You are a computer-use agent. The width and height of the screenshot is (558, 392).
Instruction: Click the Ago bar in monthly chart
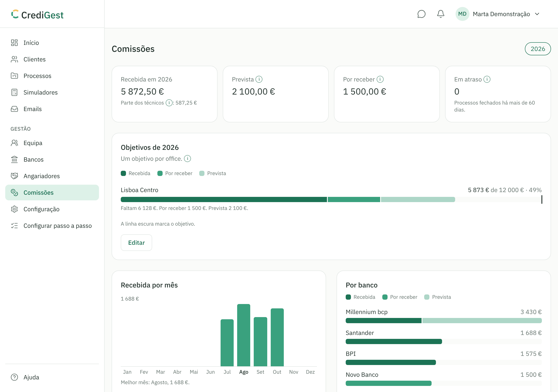click(x=243, y=335)
